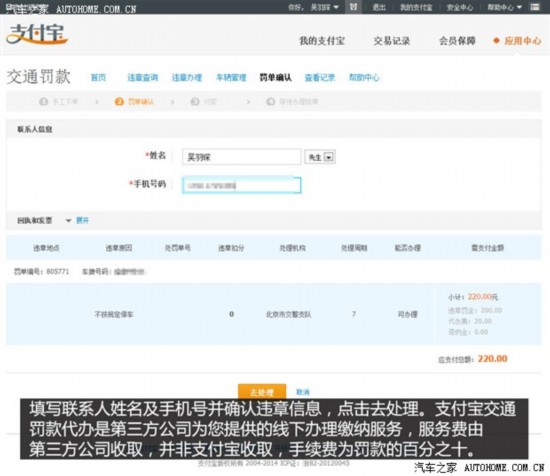Image resolution: width=550 pixels, height=476 pixels.
Task: Click the 可办理 status cell
Action: (408, 314)
